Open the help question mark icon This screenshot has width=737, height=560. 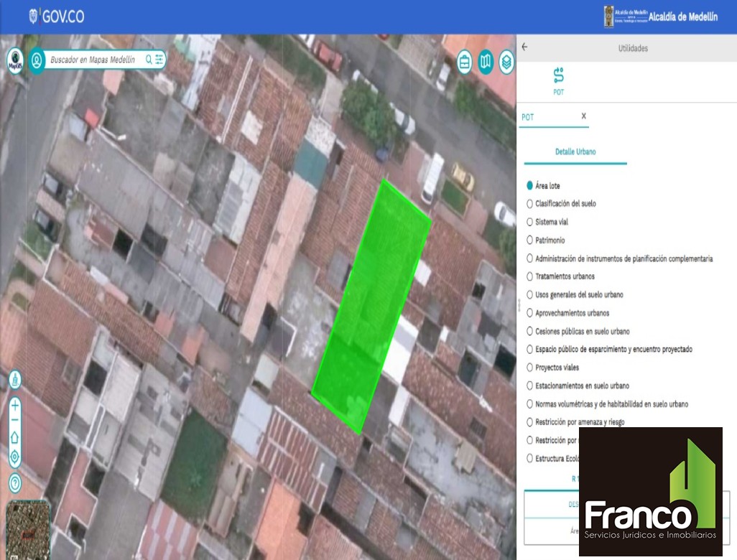tap(15, 482)
